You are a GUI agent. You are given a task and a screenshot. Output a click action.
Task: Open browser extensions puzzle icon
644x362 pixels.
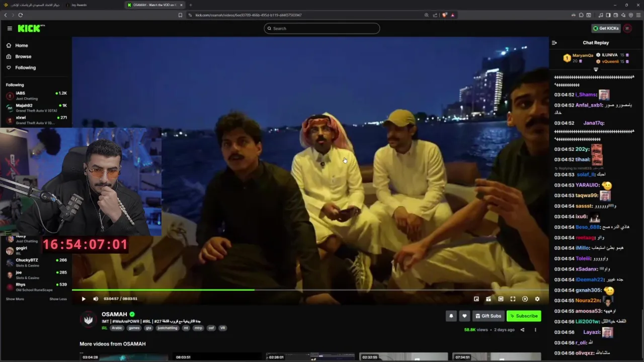tap(581, 15)
